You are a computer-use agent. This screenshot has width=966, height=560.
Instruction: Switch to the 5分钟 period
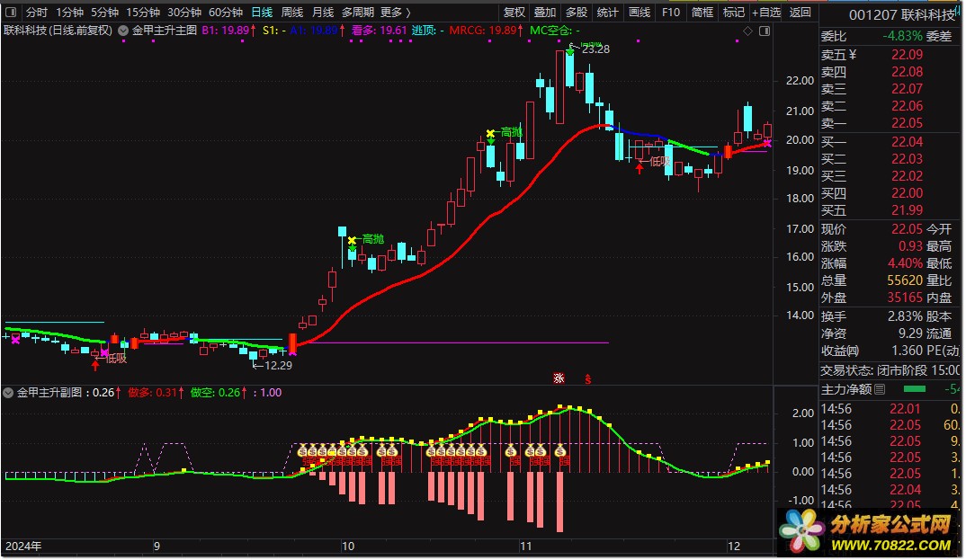pos(104,12)
